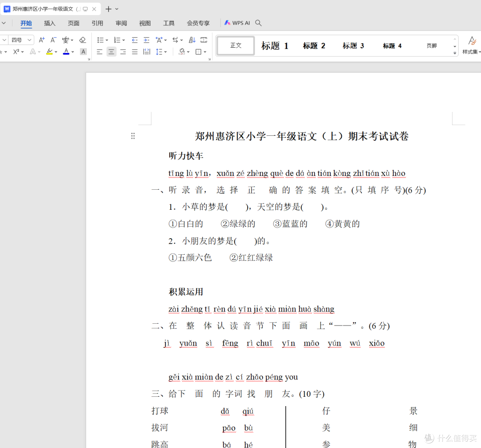This screenshot has height=448, width=481.
Task: Expand the styles gallery more arrow
Action: (x=455, y=53)
